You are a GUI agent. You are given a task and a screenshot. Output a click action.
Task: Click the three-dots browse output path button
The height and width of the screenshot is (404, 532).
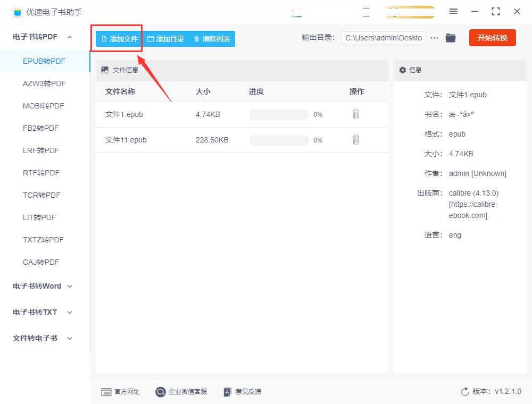(434, 38)
